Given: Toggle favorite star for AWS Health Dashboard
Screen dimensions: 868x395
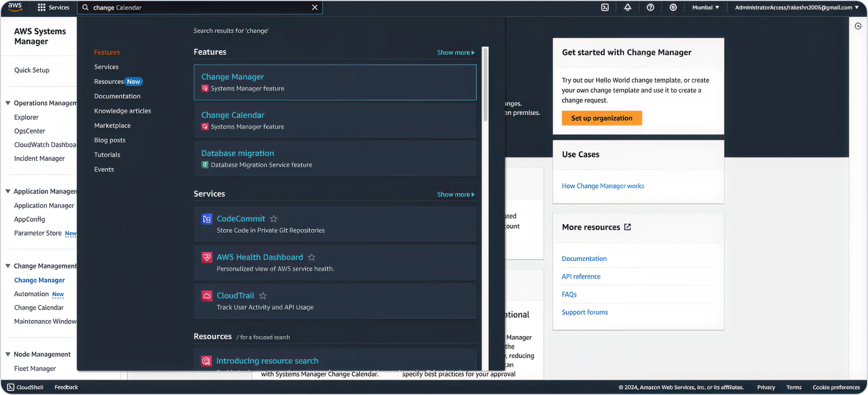Looking at the screenshot, I should pos(312,257).
